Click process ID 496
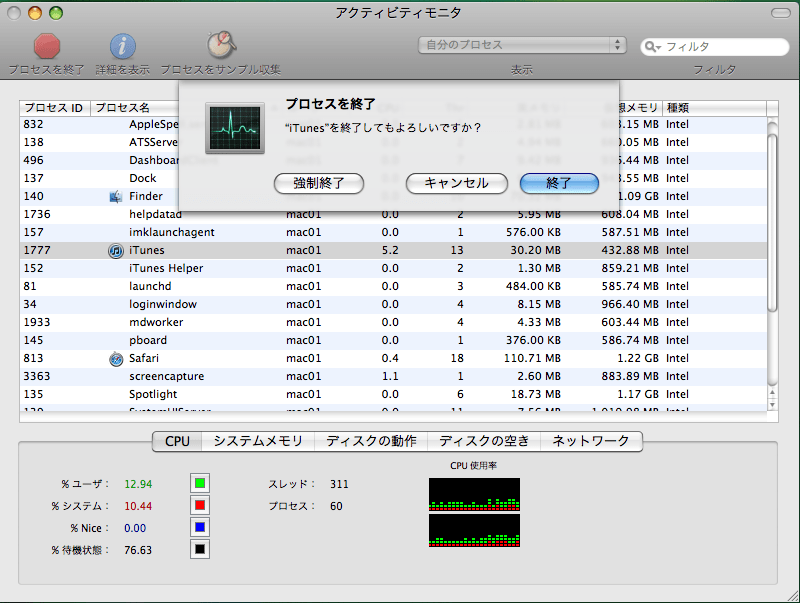Screen dimensions: 800x603 (34, 160)
